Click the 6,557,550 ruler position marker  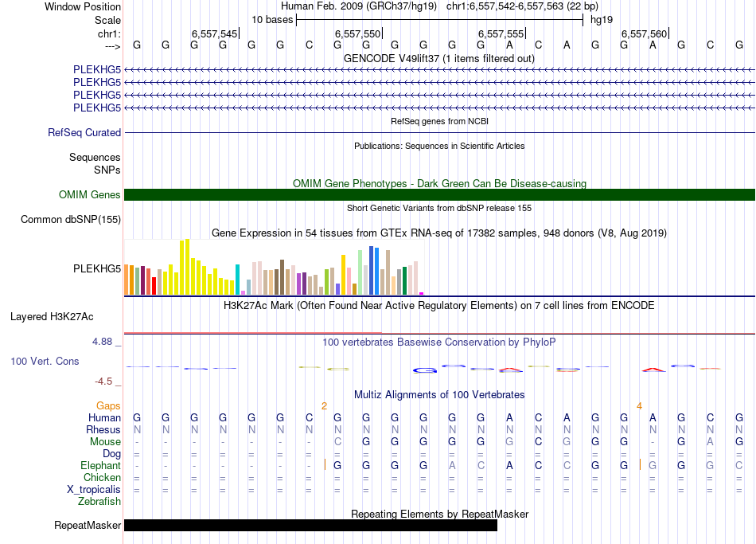coord(358,34)
